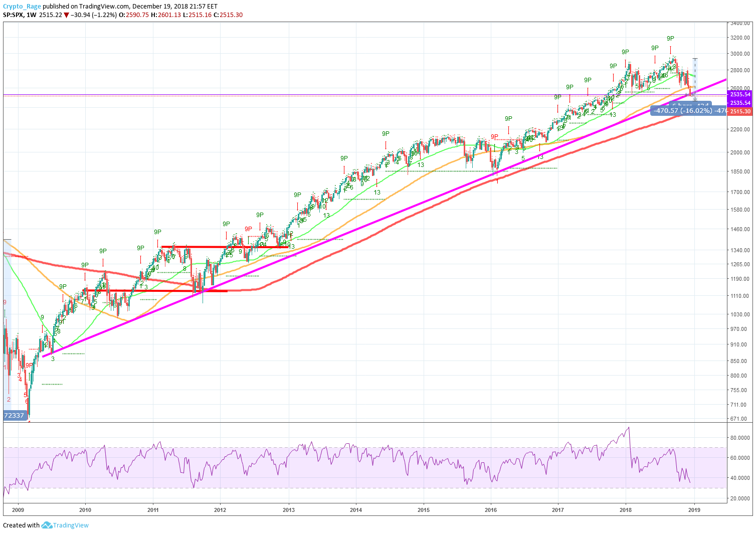Click the H:2601.13 high value
The image size is (756, 534).
pyautogui.click(x=165, y=15)
